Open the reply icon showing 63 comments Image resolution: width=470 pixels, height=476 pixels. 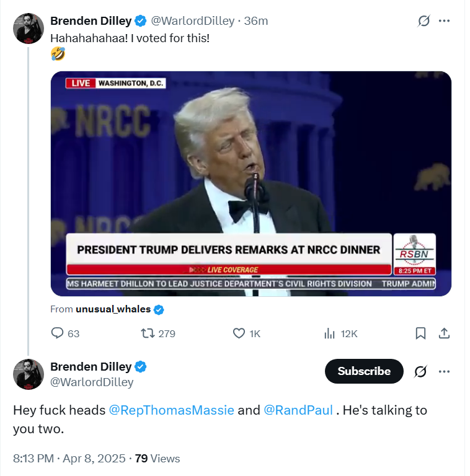tap(57, 333)
